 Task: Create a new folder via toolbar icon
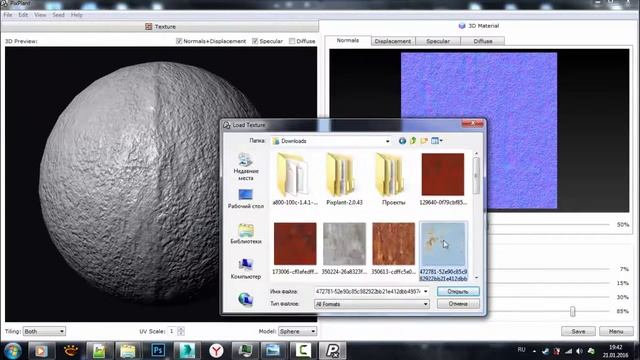point(424,141)
